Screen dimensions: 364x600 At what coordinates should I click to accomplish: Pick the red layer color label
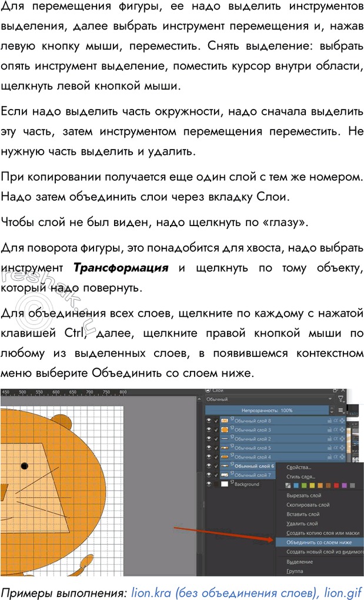click(336, 485)
